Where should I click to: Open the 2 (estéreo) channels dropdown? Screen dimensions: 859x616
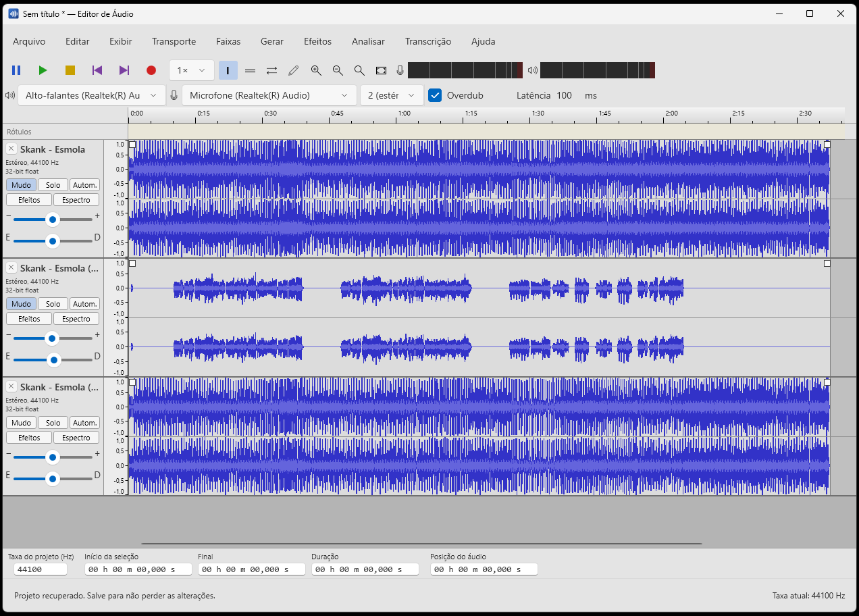click(x=392, y=95)
